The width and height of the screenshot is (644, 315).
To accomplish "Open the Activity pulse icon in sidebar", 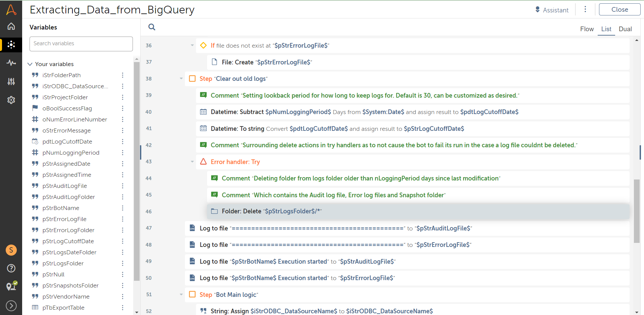I will (x=11, y=63).
